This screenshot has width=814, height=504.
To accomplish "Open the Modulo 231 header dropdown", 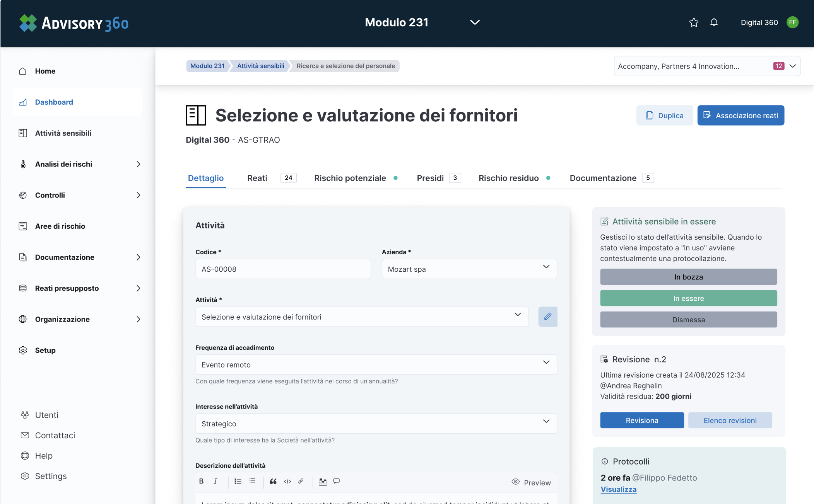I will click(x=475, y=22).
